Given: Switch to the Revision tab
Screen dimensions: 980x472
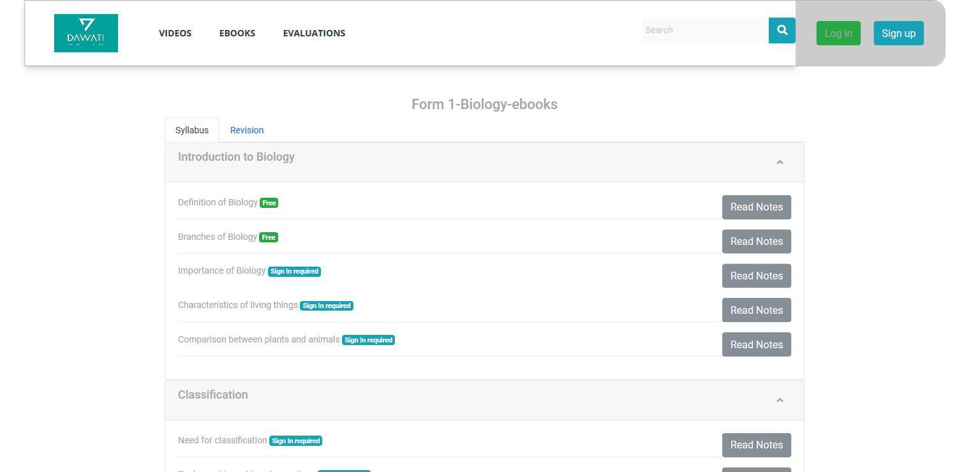Looking at the screenshot, I should point(247,130).
